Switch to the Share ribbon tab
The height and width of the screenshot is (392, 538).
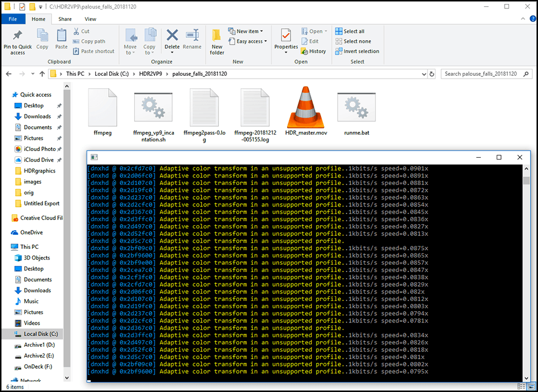[65, 19]
